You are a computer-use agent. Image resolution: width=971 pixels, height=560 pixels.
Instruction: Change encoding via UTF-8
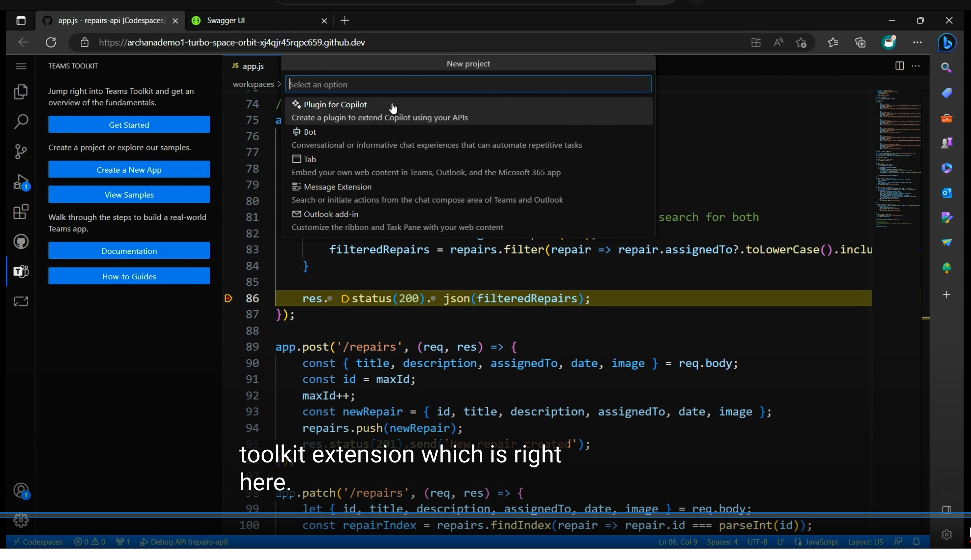tap(757, 542)
